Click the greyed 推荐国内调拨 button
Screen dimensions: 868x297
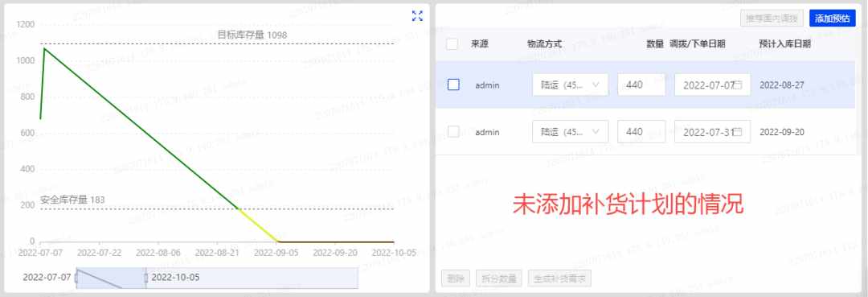click(772, 19)
